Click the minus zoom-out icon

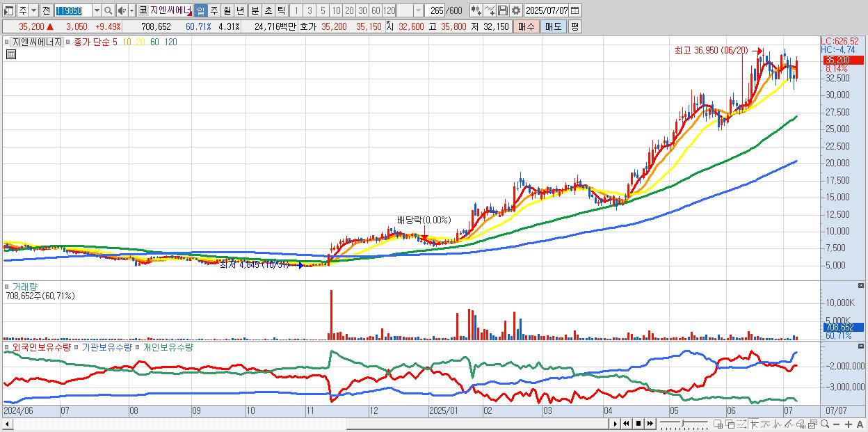click(x=836, y=424)
